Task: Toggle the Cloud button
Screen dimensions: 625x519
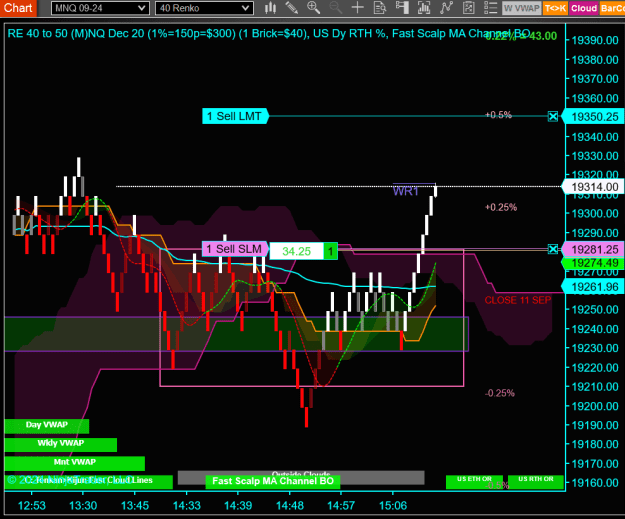Action: coord(584,8)
